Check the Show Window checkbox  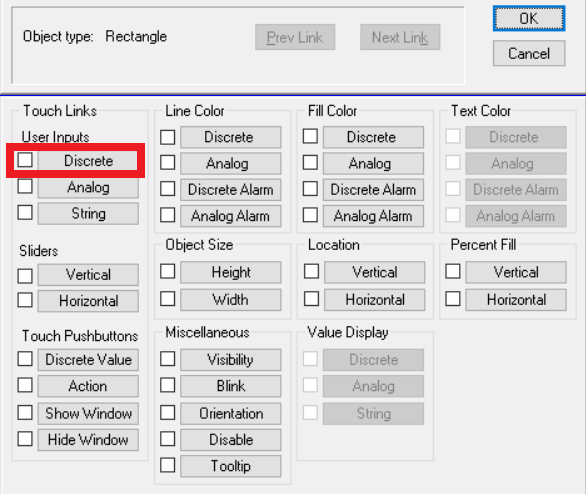pyautogui.click(x=25, y=413)
